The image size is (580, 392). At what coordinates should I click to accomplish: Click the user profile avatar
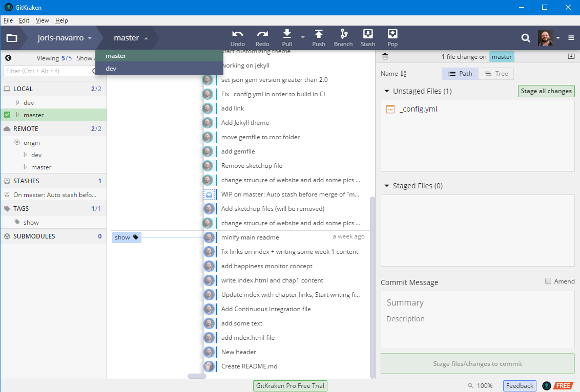545,38
